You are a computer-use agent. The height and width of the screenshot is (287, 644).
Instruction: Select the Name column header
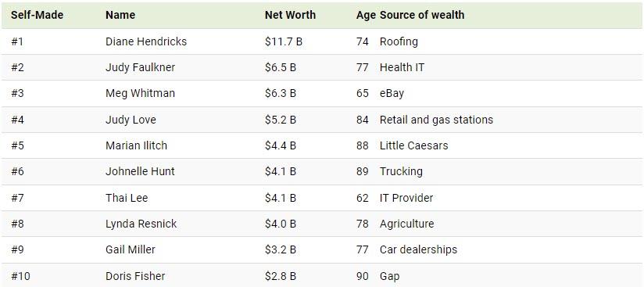coord(120,15)
